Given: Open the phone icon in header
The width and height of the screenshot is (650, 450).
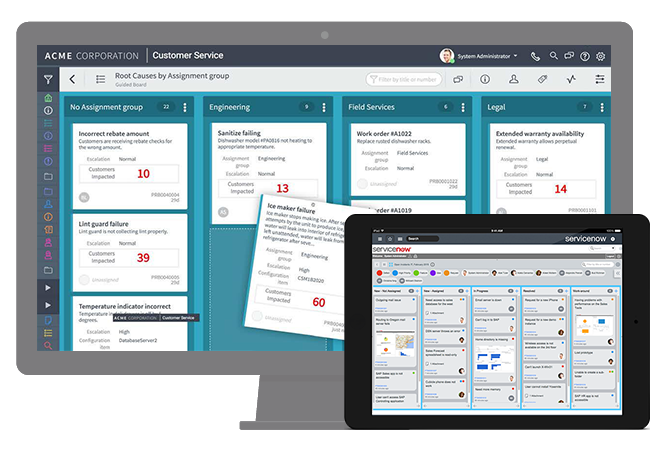Looking at the screenshot, I should click(x=535, y=56).
